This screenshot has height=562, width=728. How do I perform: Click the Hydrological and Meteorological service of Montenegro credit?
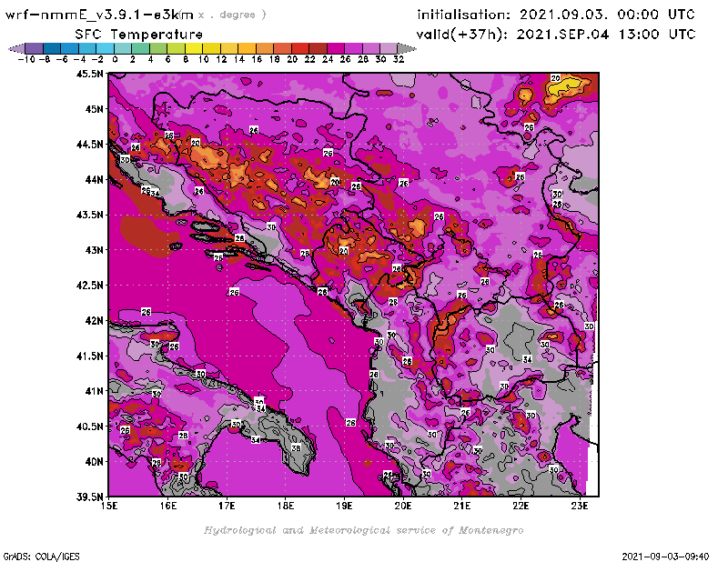363,530
